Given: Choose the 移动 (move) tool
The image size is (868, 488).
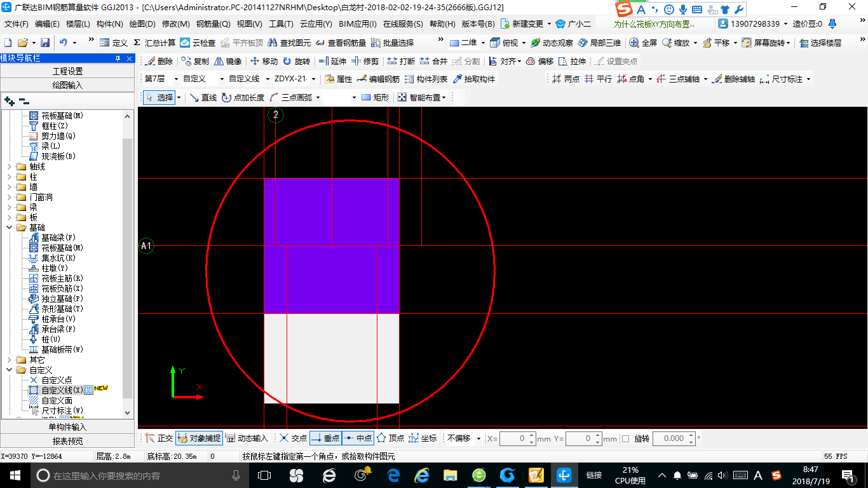Looking at the screenshot, I should [264, 62].
